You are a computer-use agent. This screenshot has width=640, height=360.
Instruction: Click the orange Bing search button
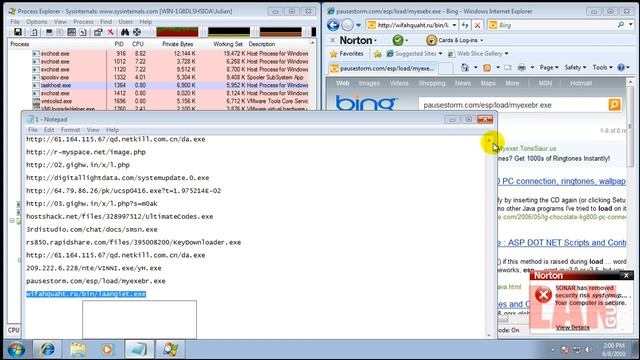coord(614,104)
